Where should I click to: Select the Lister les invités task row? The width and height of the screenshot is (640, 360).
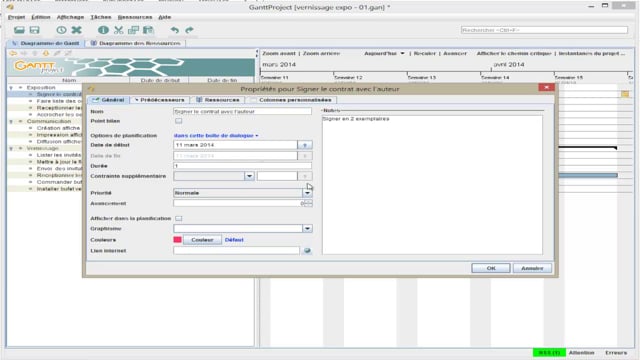tap(59, 155)
